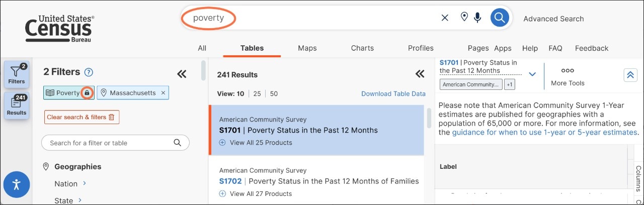Screen dimensions: 644x205
Task: Remove the Massachusetts filter chip
Action: [x=163, y=93]
